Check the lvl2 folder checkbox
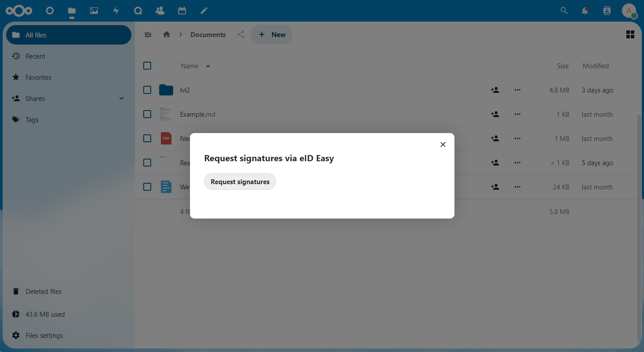Screen dimensions: 644x352 (x=147, y=90)
